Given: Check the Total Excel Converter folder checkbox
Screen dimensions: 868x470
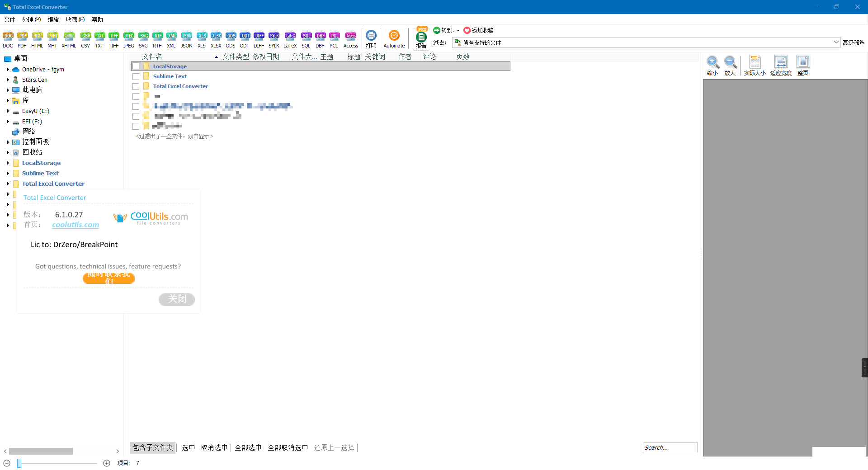Looking at the screenshot, I should pos(136,86).
